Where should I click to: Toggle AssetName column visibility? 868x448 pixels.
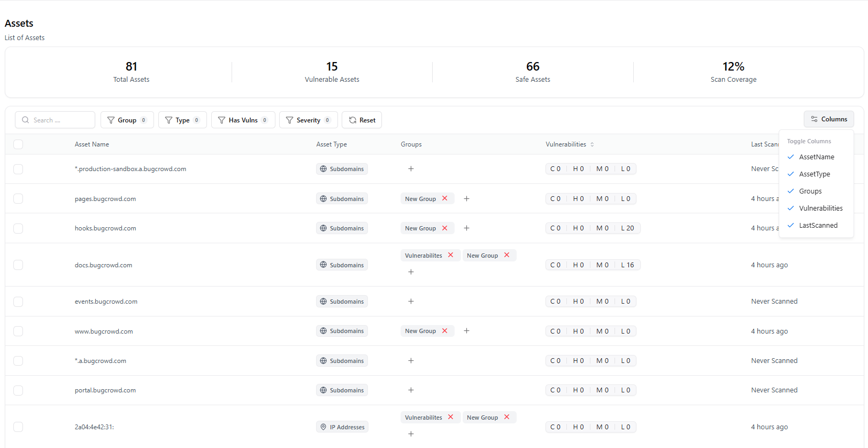(816, 157)
